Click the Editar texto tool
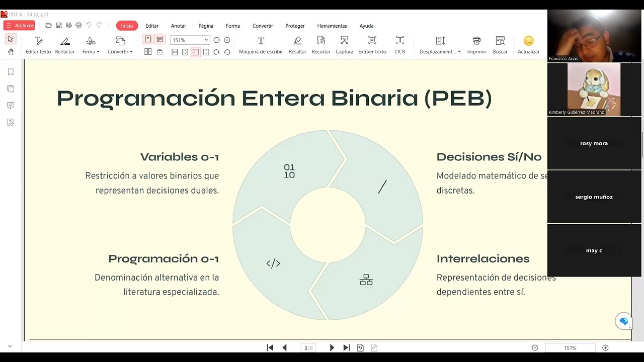 pyautogui.click(x=38, y=45)
